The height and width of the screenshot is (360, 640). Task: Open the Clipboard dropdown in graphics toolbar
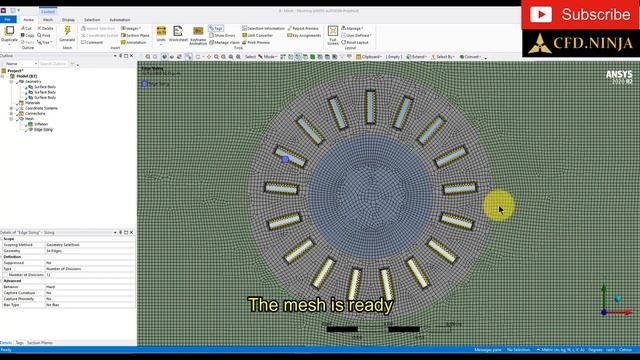pyautogui.click(x=369, y=57)
